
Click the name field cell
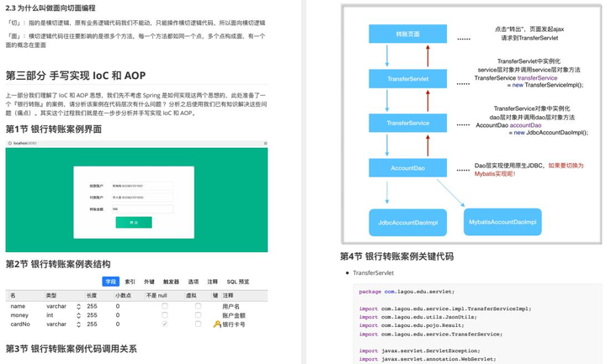[x=18, y=306]
